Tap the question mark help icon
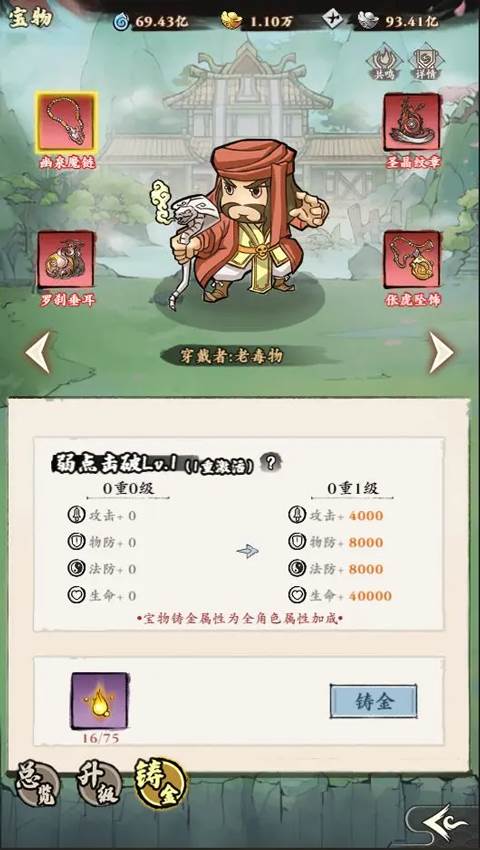The height and width of the screenshot is (850, 480). [x=271, y=462]
